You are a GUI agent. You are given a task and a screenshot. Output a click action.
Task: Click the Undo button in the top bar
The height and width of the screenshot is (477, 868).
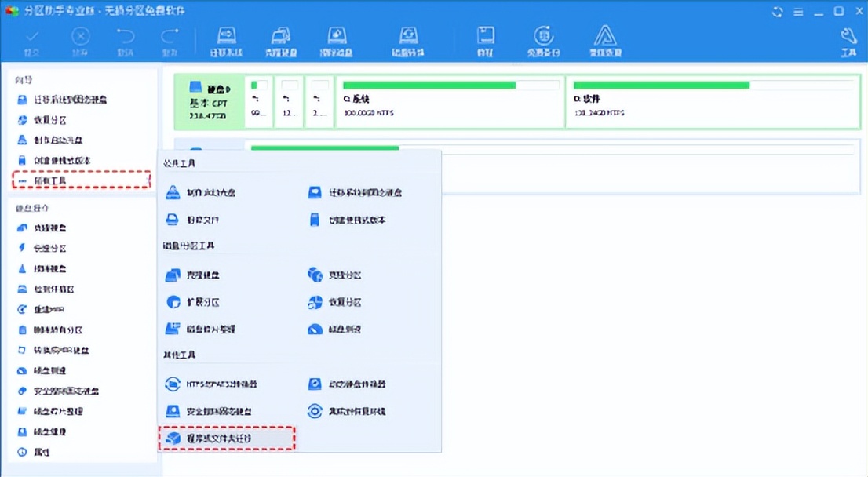click(x=124, y=40)
